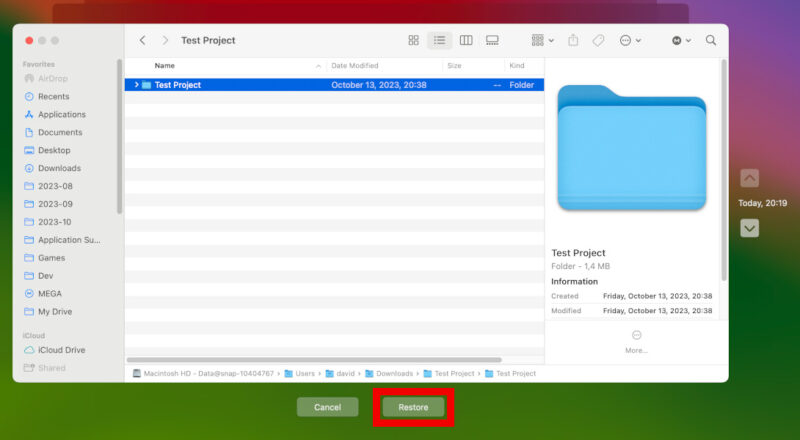Open Dev folder in sidebar
This screenshot has width=800, height=440.
click(39, 276)
